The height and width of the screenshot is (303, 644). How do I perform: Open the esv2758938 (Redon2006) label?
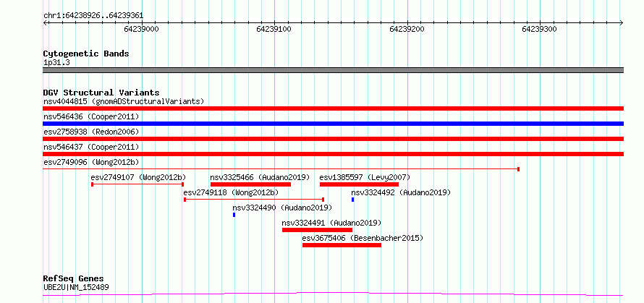pos(91,132)
